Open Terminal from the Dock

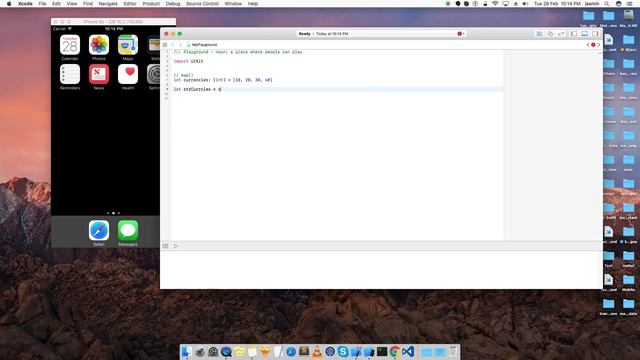click(382, 351)
